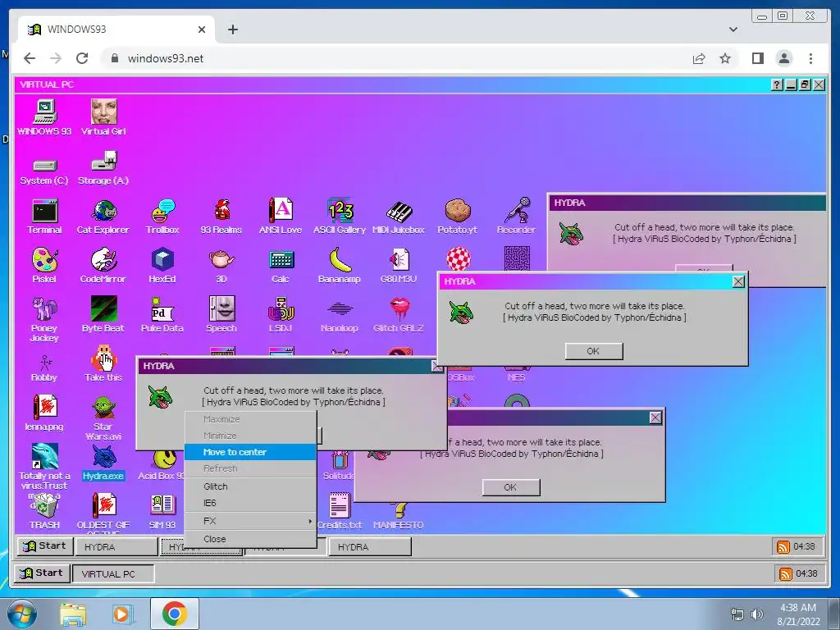The image size is (840, 630).
Task: Open the Trollbox chat icon
Action: coord(162,217)
